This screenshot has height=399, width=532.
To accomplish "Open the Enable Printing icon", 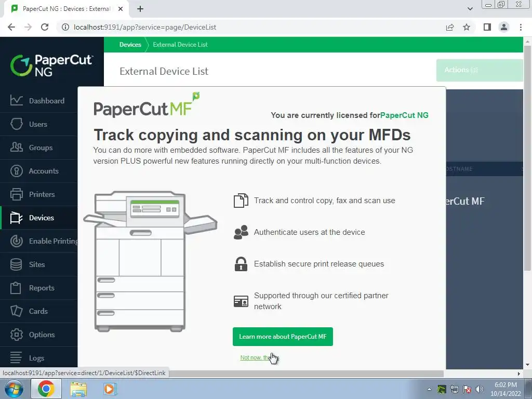I will point(16,241).
